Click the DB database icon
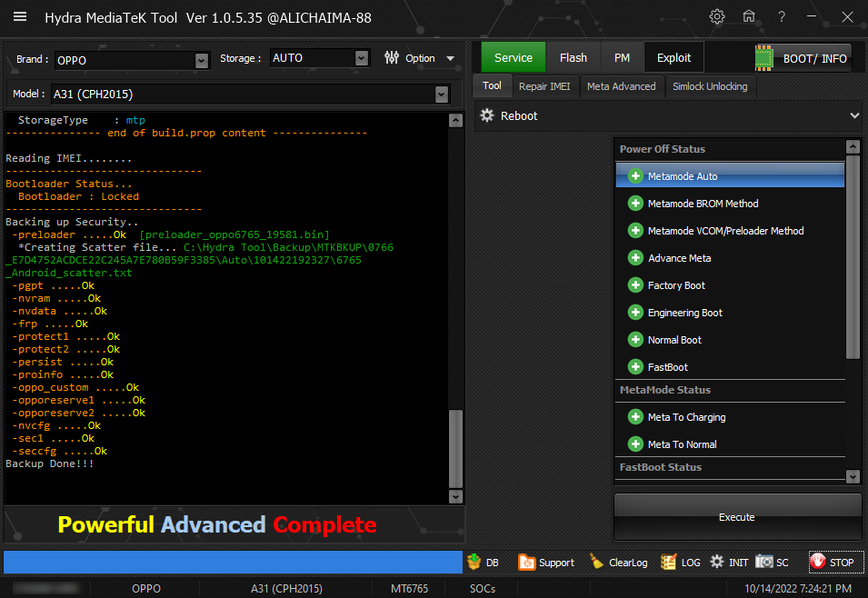 pyautogui.click(x=474, y=562)
